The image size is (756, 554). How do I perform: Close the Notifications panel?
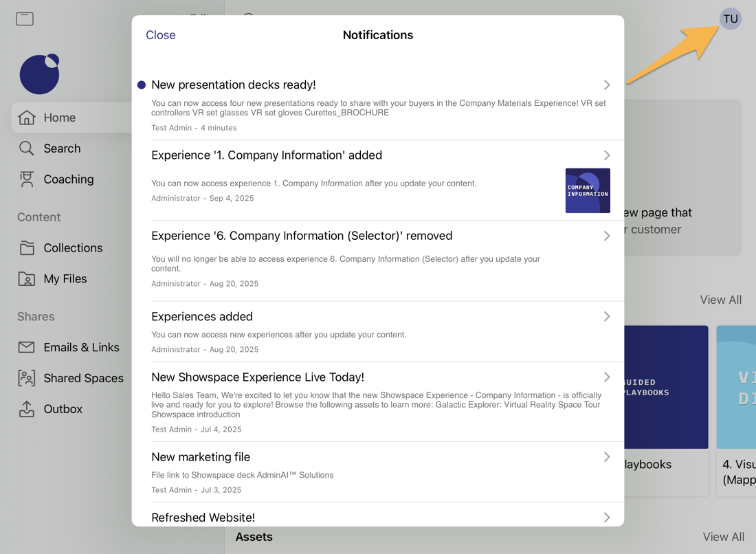(160, 34)
